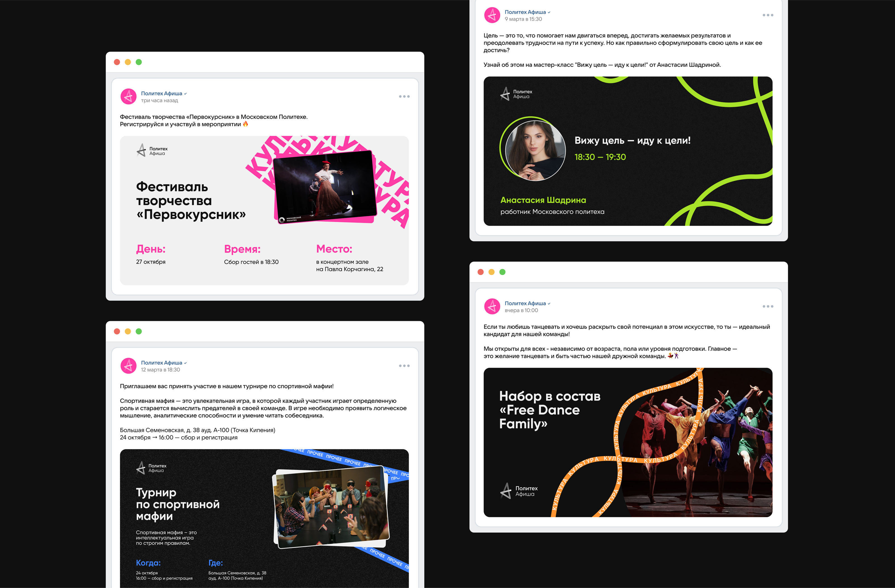This screenshot has height=588, width=895.
Task: Click the 12 марта в 18:30 timestamp
Action: pos(160,370)
